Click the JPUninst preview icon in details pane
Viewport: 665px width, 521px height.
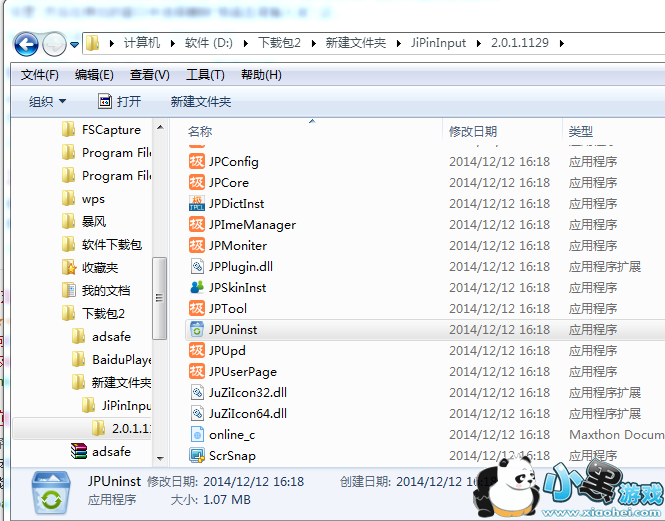pos(51,493)
